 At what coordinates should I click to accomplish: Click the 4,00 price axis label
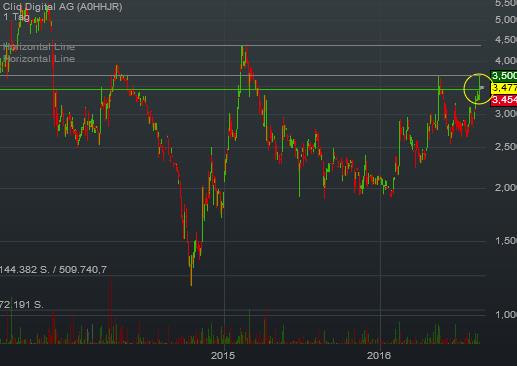[506, 61]
